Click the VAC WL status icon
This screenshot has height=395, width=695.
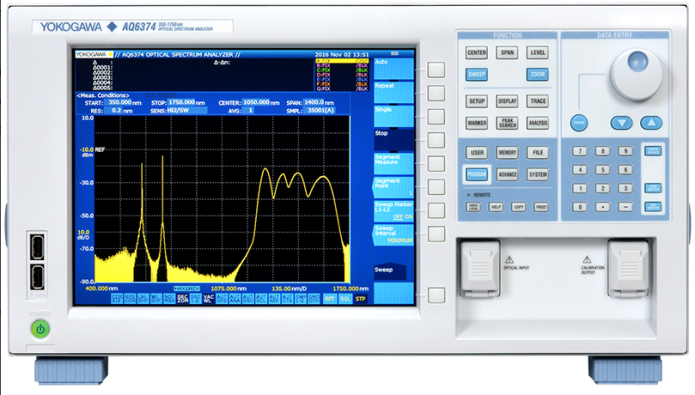point(208,299)
